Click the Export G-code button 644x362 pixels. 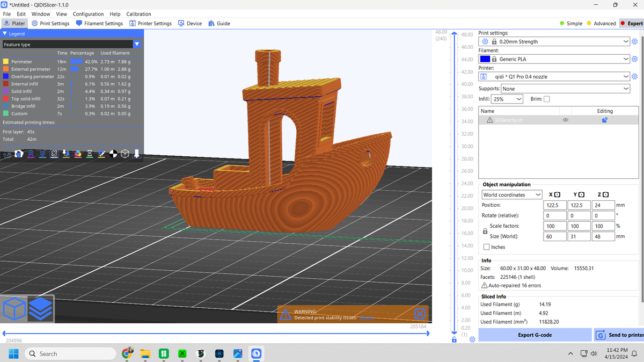coord(535,335)
